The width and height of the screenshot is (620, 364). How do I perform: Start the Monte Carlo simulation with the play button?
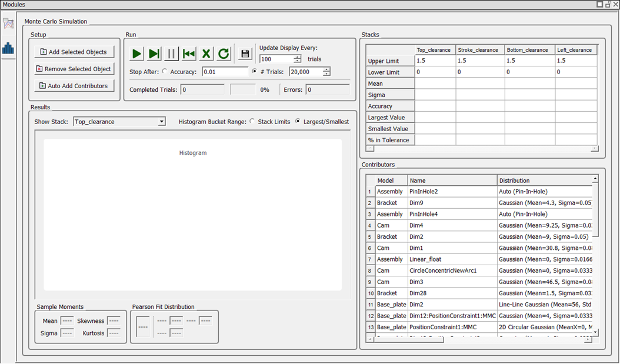(136, 54)
